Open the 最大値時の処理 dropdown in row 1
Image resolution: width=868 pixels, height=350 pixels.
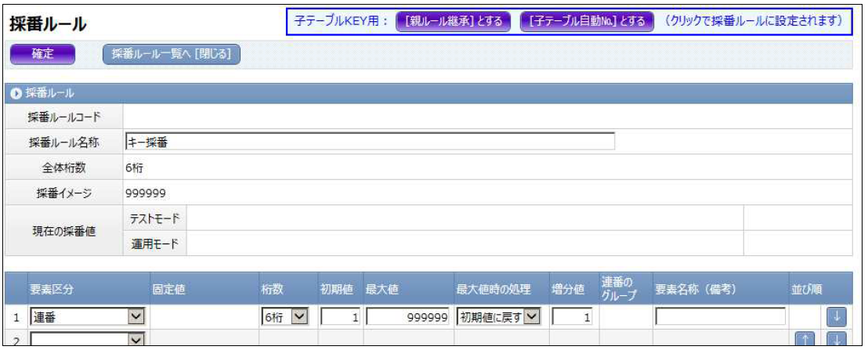point(499,316)
